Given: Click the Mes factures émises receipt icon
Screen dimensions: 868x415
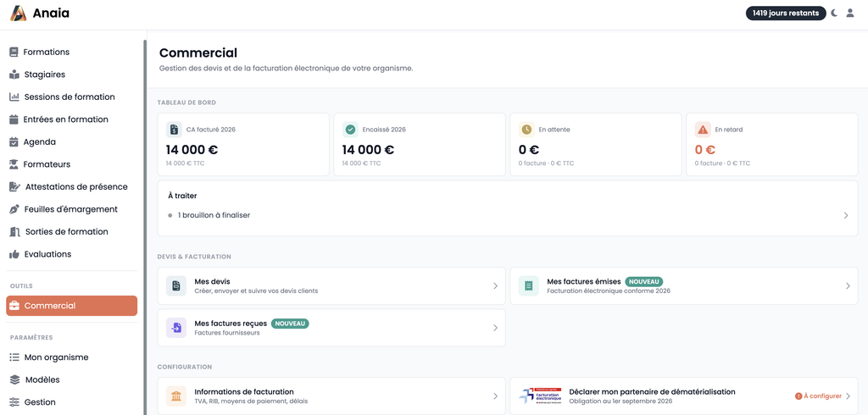Looking at the screenshot, I should (529, 285).
